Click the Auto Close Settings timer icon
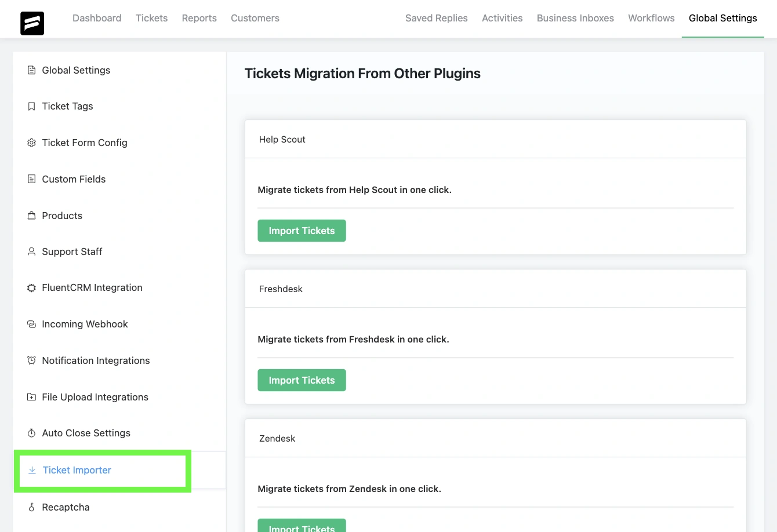777x532 pixels. pos(31,433)
